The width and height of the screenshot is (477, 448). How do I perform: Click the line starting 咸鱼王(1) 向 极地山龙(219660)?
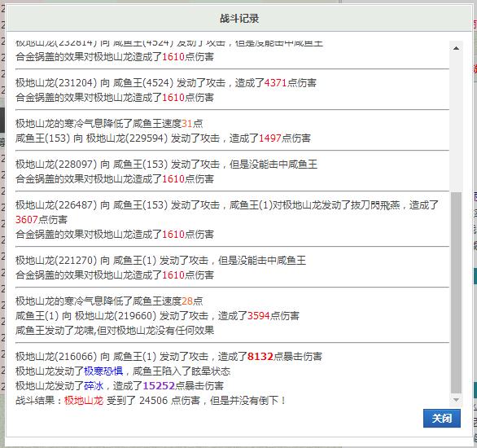[x=157, y=315]
